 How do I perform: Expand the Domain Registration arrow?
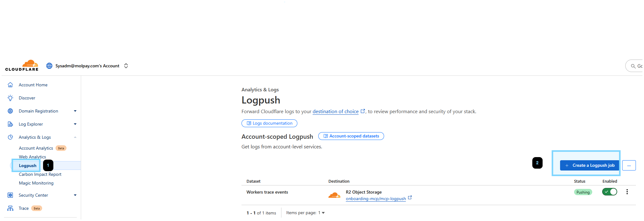(x=75, y=111)
